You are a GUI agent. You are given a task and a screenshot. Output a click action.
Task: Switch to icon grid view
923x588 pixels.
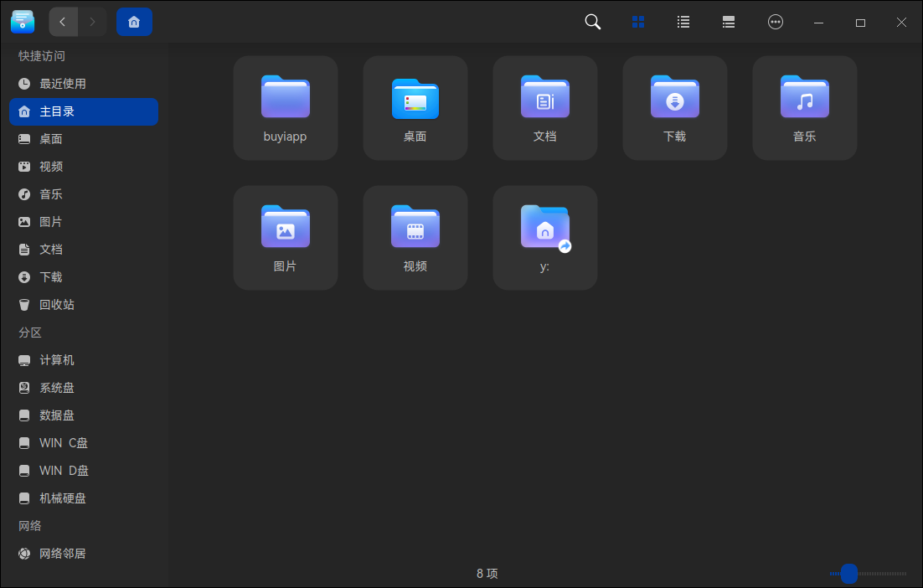tap(638, 23)
